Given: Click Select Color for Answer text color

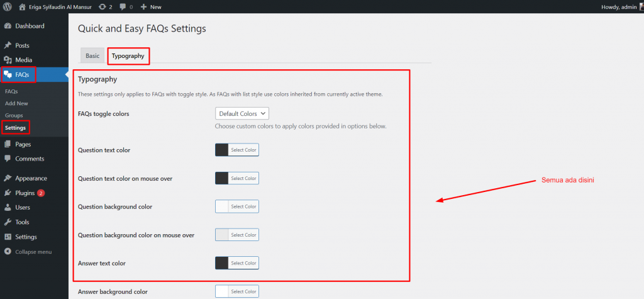Looking at the screenshot, I should tap(243, 263).
